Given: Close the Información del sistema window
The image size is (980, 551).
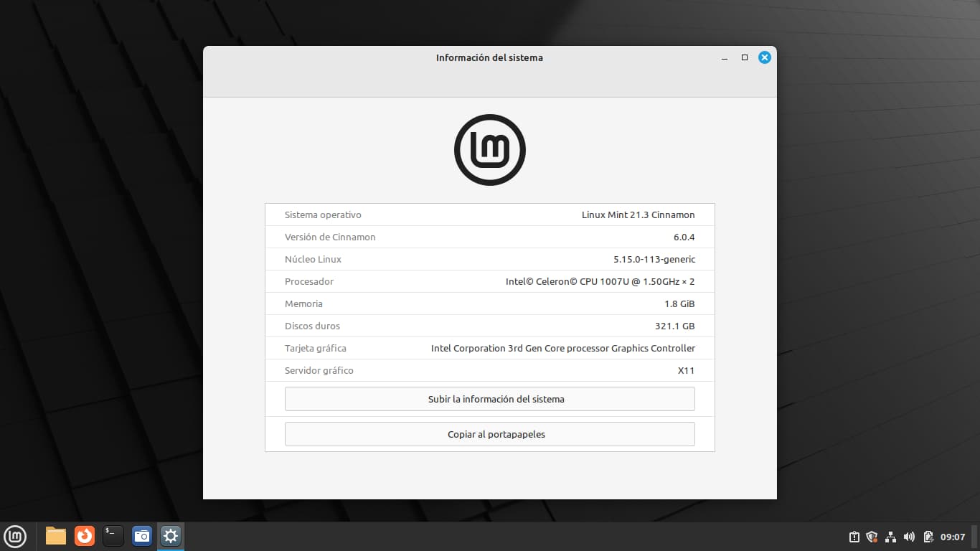Looking at the screenshot, I should 765,57.
